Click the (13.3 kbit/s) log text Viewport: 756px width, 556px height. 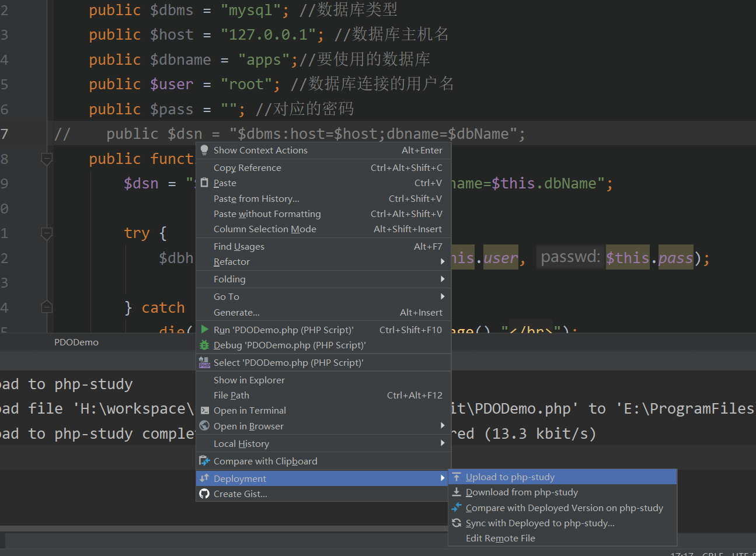coord(540,433)
